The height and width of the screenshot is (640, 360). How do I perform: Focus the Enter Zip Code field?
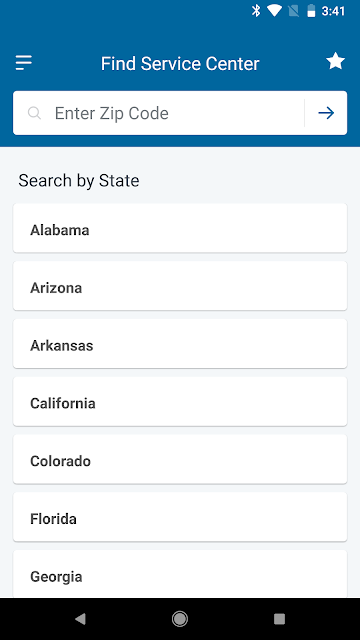[159, 113]
